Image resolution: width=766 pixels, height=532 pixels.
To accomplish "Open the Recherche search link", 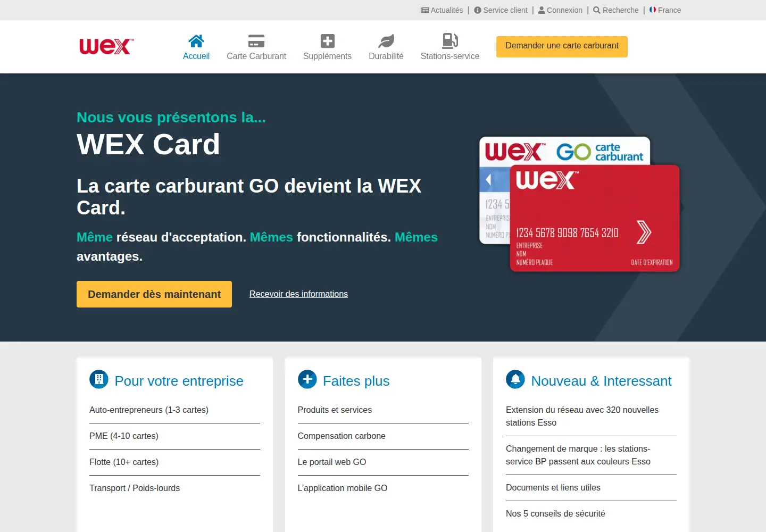I will pos(616,10).
